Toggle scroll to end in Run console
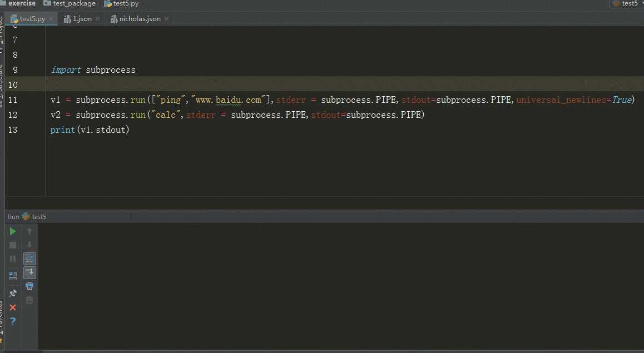The image size is (644, 353). coord(29,272)
